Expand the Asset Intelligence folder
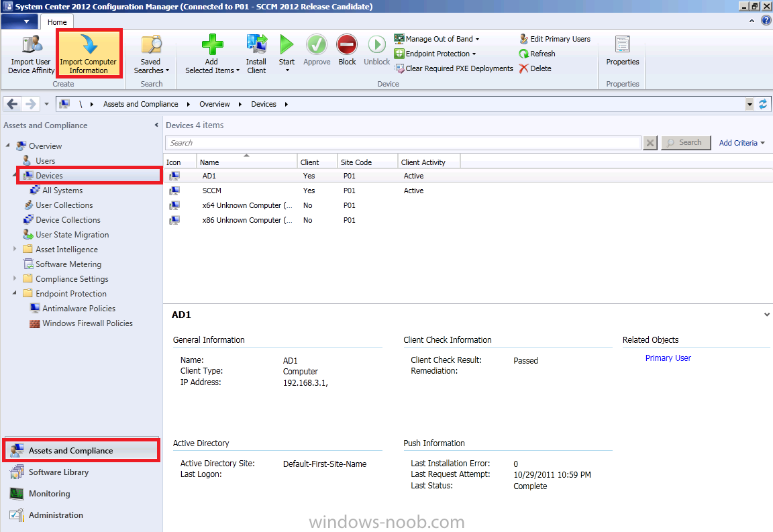Image resolution: width=773 pixels, height=532 pixels. tap(15, 249)
